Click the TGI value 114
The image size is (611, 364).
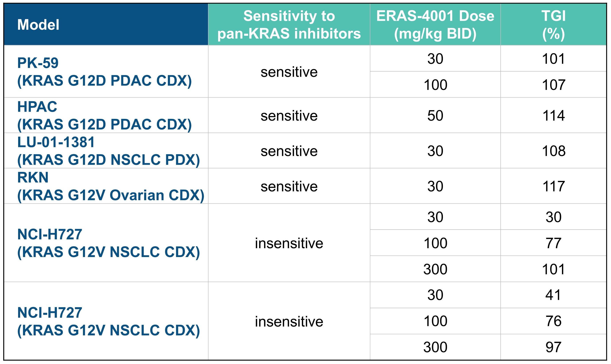point(553,116)
